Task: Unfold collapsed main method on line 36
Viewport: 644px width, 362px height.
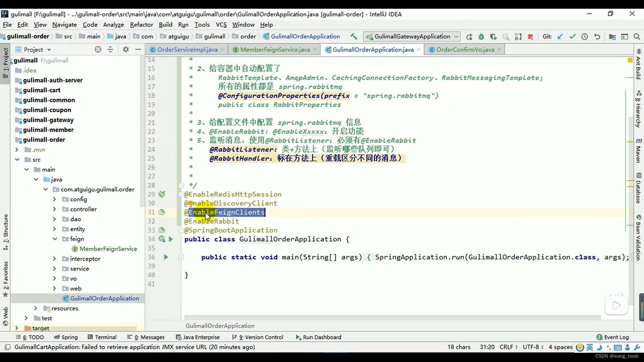Action: [181, 257]
